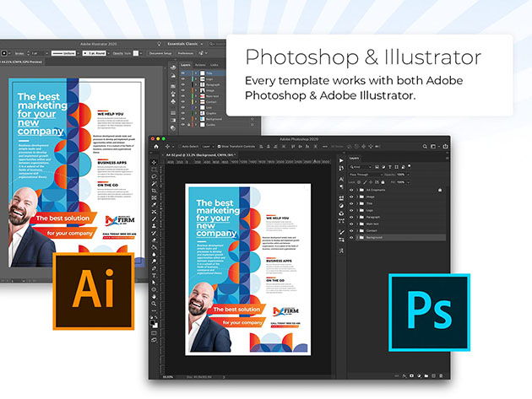
Task: Open the Layer target dropdown beside Auto-Select
Action: pyautogui.click(x=208, y=147)
